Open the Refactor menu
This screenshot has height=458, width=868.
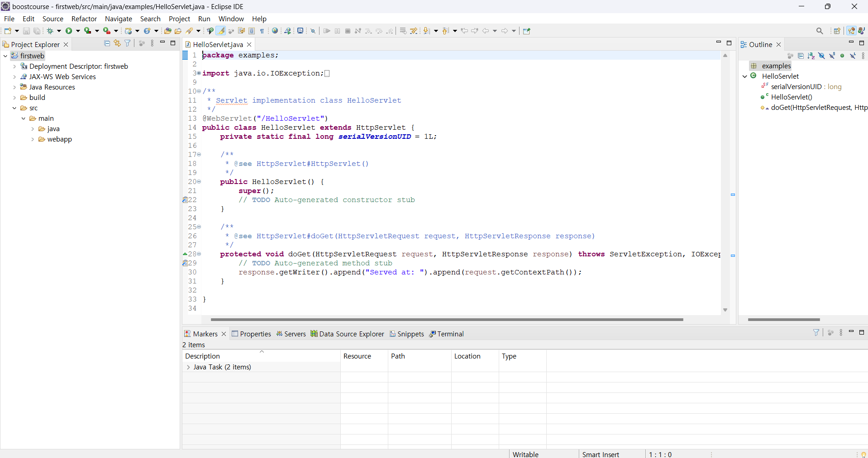84,19
